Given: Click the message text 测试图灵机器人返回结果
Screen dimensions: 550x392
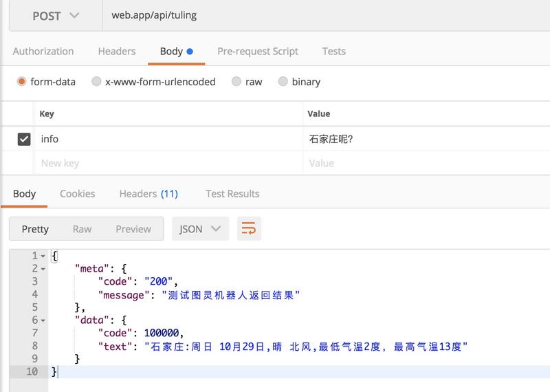Looking at the screenshot, I should tap(230, 295).
